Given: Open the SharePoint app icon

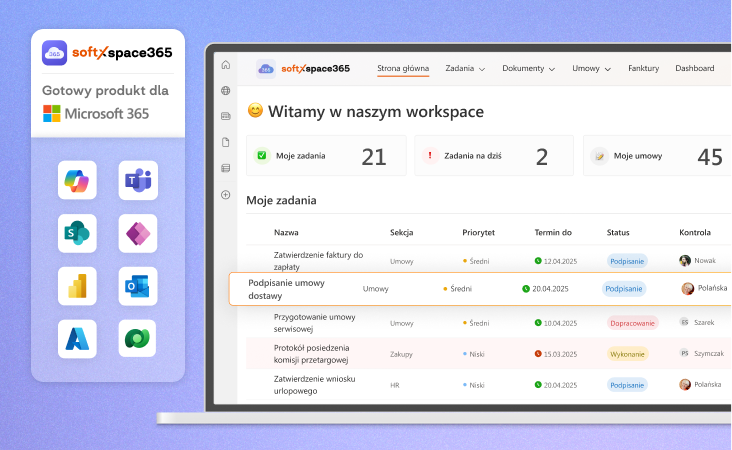Looking at the screenshot, I should (x=77, y=233).
